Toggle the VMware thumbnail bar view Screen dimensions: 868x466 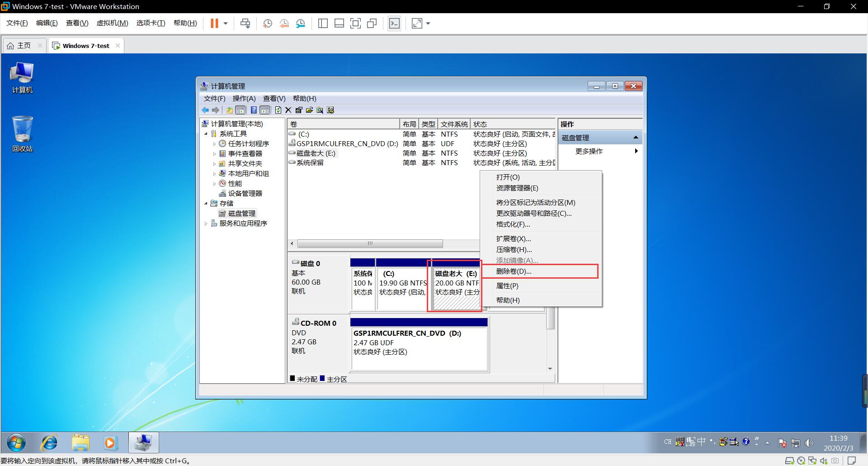pyautogui.click(x=339, y=23)
